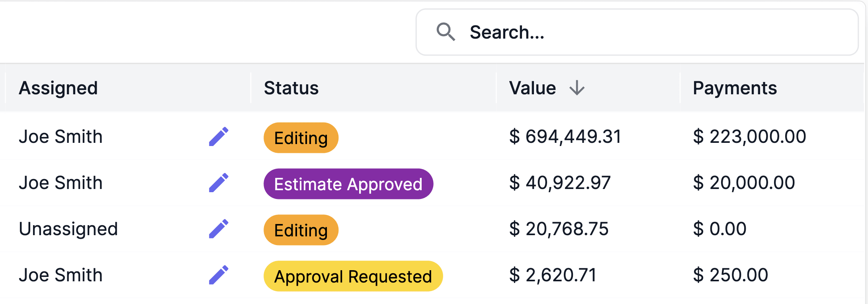Click the Value column header label
868x304 pixels.
pos(532,88)
